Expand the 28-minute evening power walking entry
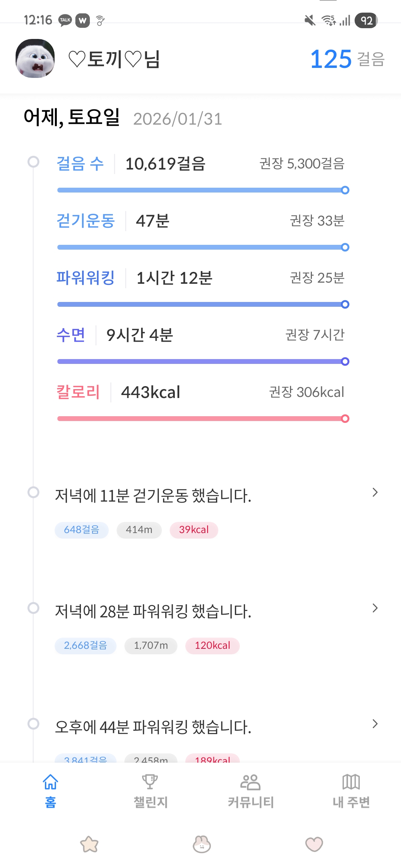This screenshot has height=868, width=401. click(x=375, y=608)
